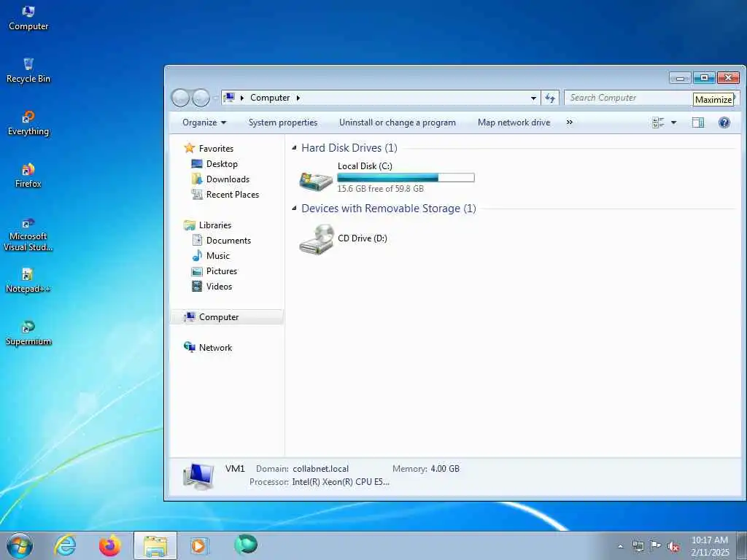The image size is (747, 560).
Task: Open the Computer desktop icon
Action: point(28,18)
